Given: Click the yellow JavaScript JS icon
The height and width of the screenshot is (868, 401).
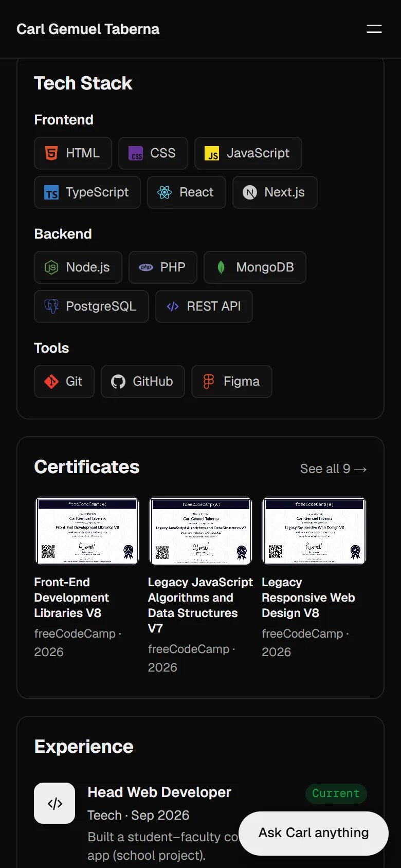Looking at the screenshot, I should pos(212,153).
